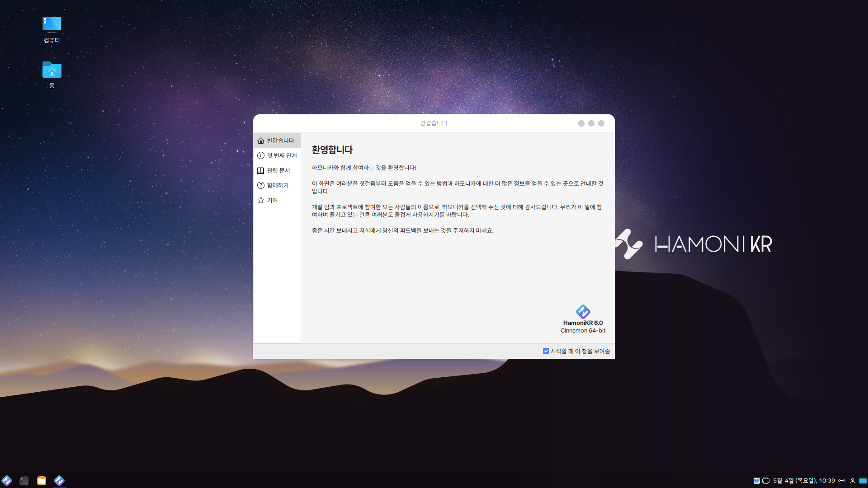Click the leftmost tray applet icon
Viewport: 868px width, 488px height.
pos(756,481)
